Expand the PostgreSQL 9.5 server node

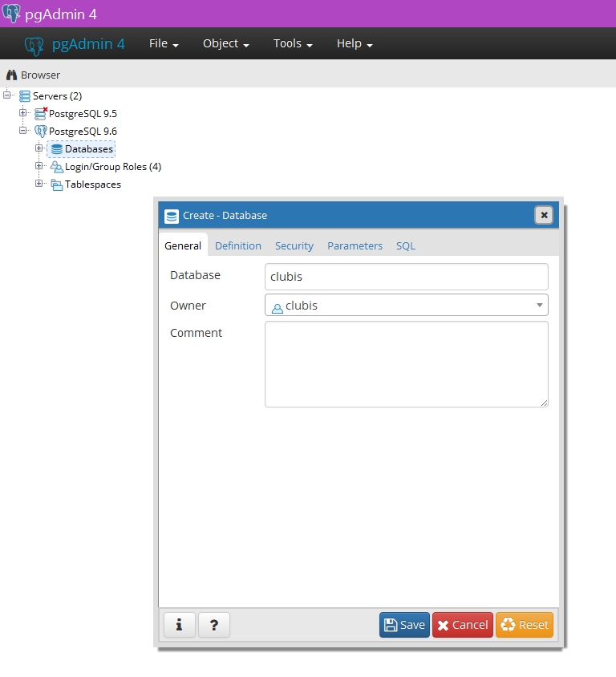click(23, 112)
